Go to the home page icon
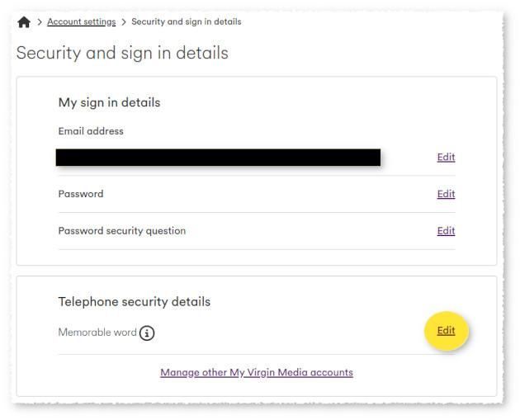520x420 pixels. [x=24, y=22]
